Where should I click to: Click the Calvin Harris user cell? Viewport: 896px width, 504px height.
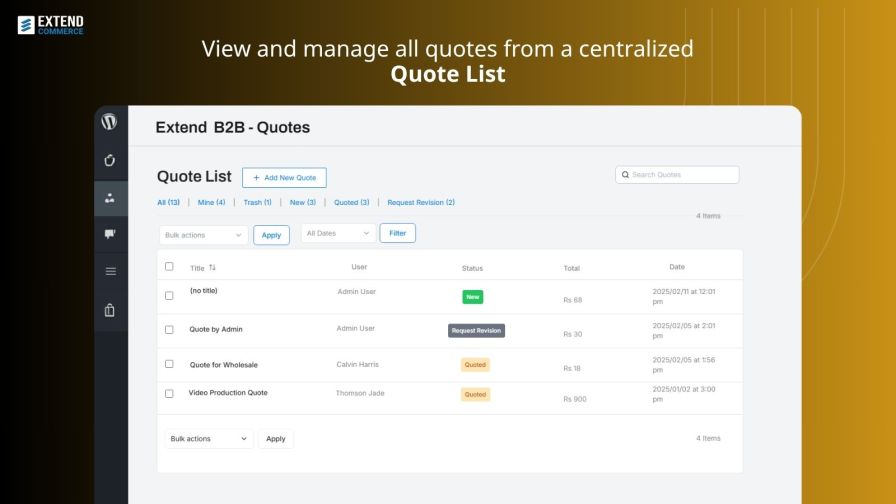[x=358, y=364]
